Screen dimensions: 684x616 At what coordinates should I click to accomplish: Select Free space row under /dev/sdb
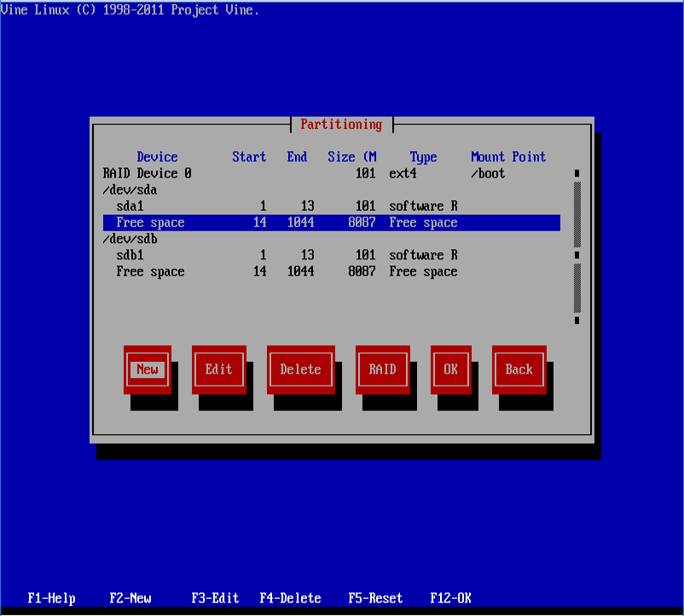pos(332,272)
